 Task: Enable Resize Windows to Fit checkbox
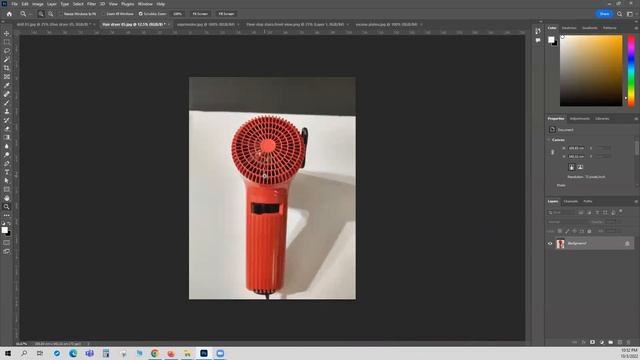pyautogui.click(x=61, y=14)
